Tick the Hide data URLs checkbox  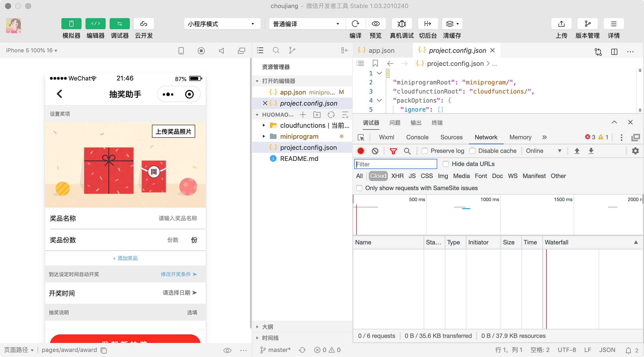coord(446,164)
